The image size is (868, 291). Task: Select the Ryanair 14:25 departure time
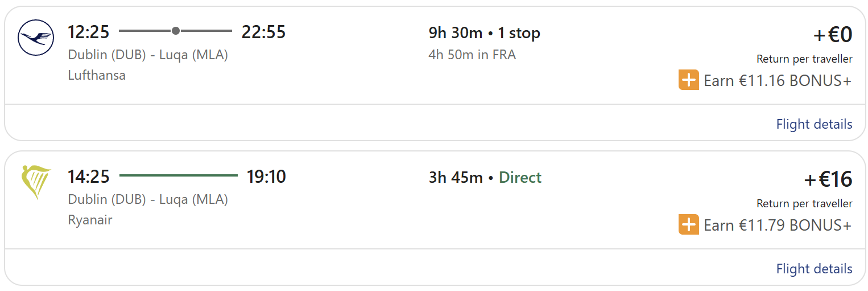(x=88, y=177)
